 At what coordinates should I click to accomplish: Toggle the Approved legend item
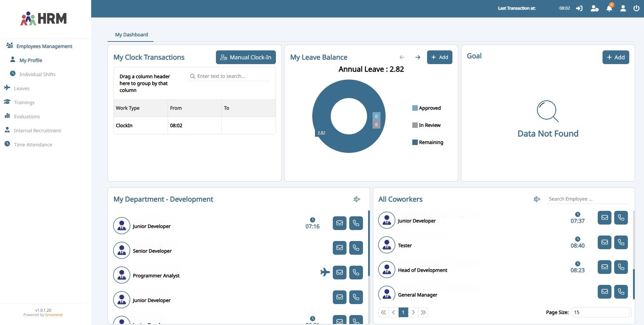point(426,108)
